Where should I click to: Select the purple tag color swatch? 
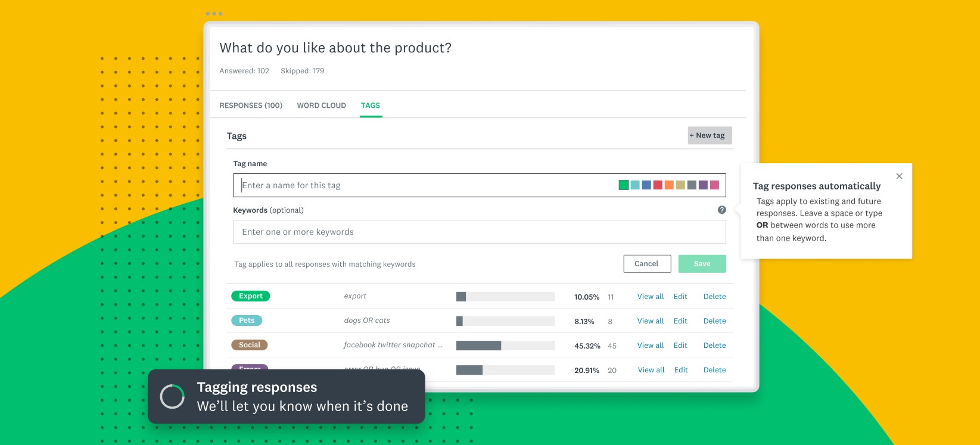(703, 185)
